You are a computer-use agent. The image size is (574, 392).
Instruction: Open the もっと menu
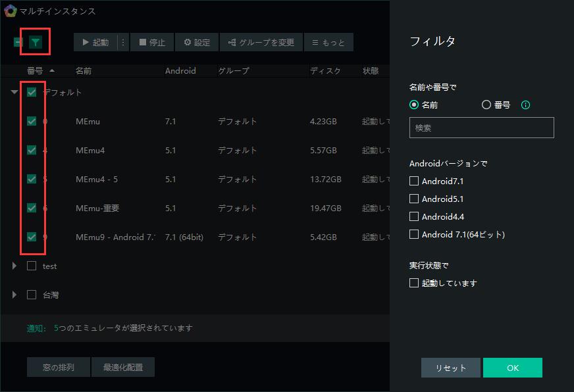(328, 43)
